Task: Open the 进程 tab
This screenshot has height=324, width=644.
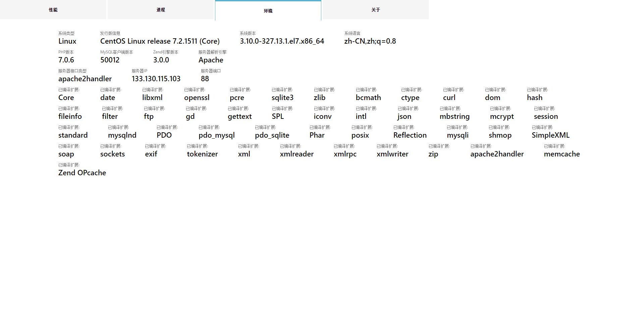Action: click(161, 10)
